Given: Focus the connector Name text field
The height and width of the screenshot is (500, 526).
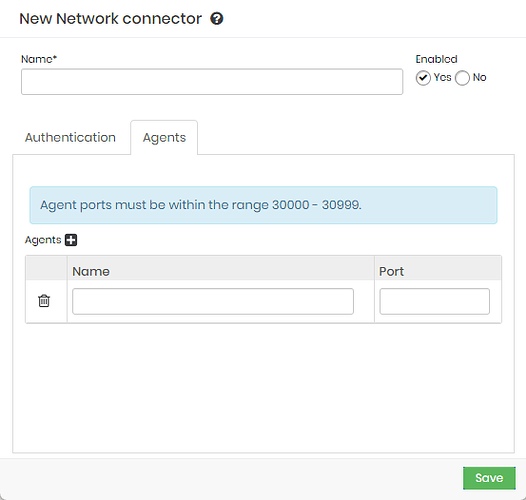Looking at the screenshot, I should [212, 82].
